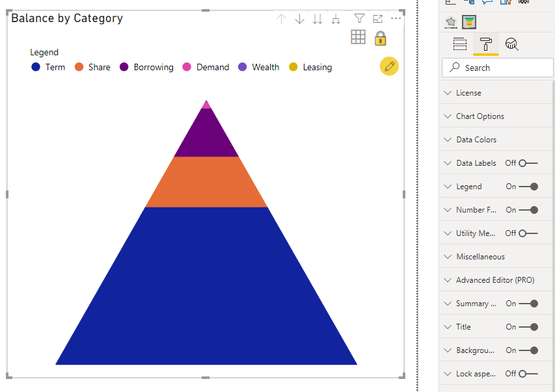Click the Balance by Category title
The image size is (555, 392).
pos(67,18)
